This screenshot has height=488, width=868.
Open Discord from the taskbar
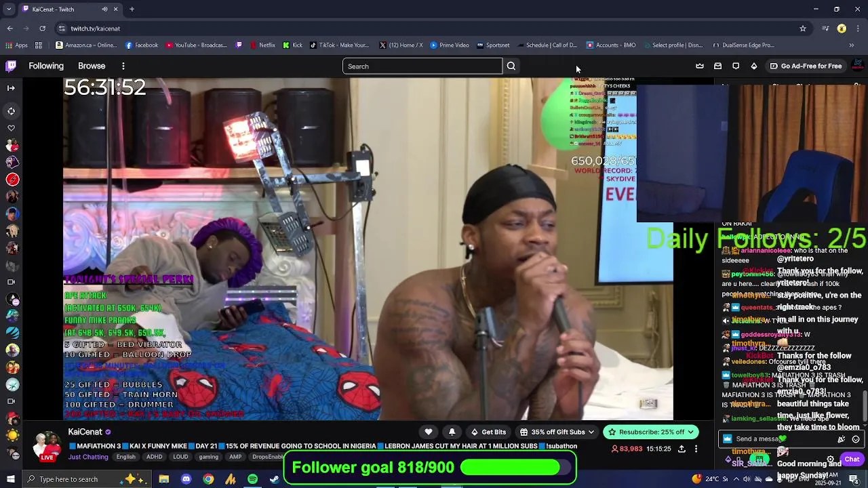[x=186, y=479]
